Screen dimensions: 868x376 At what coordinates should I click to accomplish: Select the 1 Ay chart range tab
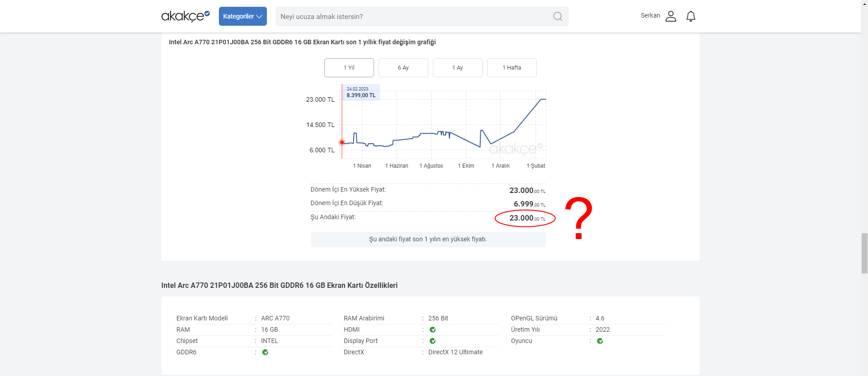[458, 68]
